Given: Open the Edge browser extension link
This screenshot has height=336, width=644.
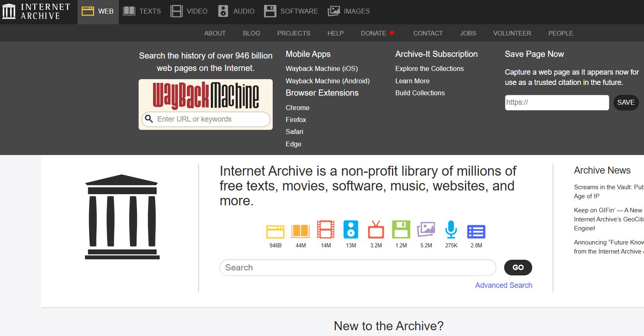Looking at the screenshot, I should click(293, 144).
